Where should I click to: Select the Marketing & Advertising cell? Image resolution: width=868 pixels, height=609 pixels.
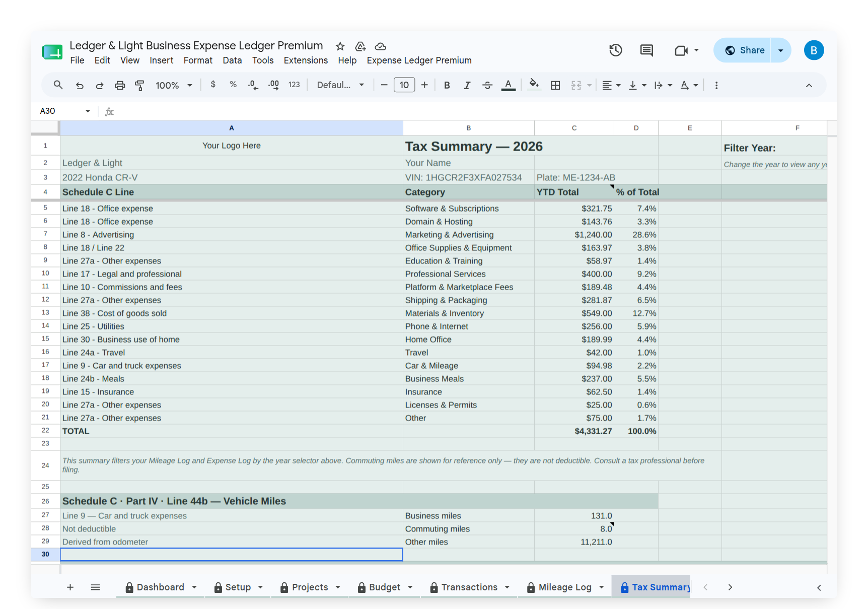pos(468,235)
